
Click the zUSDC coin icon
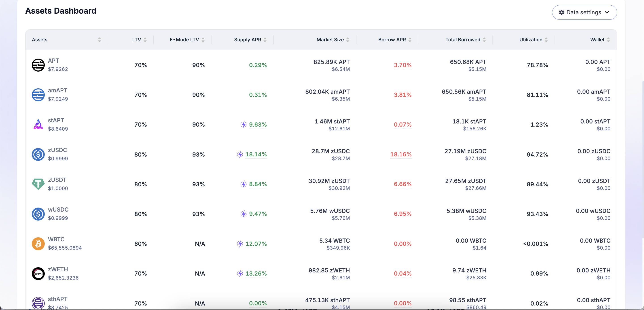tap(38, 154)
